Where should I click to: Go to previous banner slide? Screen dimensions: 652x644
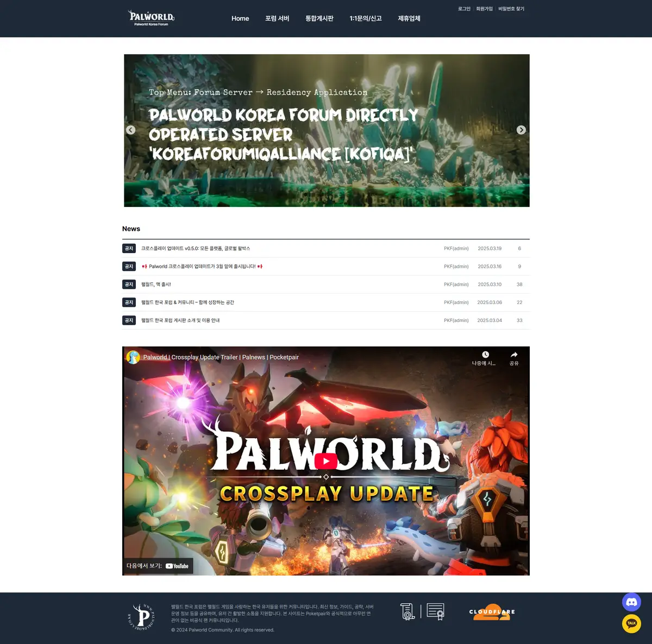point(130,130)
